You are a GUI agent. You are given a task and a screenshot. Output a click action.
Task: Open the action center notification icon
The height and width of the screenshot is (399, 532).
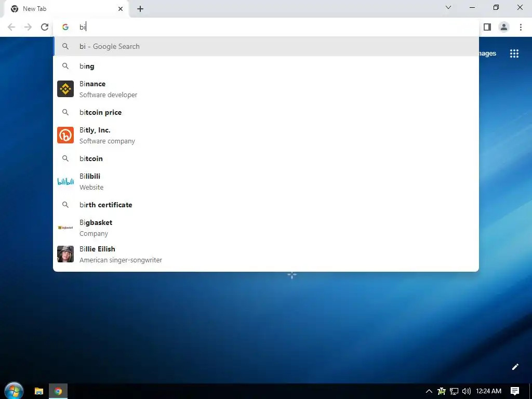(515, 391)
